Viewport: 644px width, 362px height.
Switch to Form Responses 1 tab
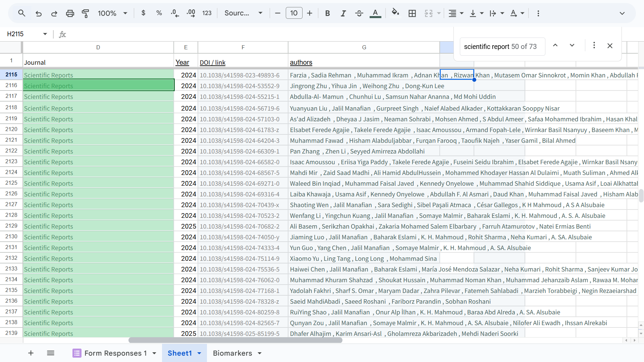pyautogui.click(x=115, y=353)
